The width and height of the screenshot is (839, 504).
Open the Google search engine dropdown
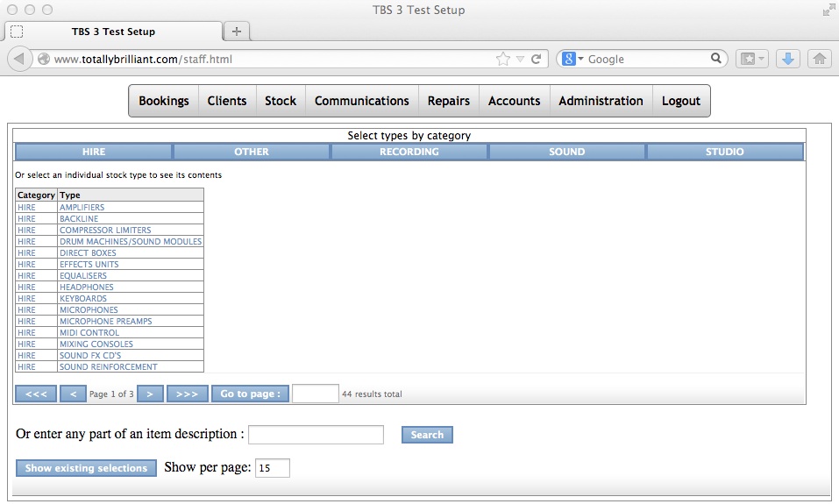[x=572, y=59]
